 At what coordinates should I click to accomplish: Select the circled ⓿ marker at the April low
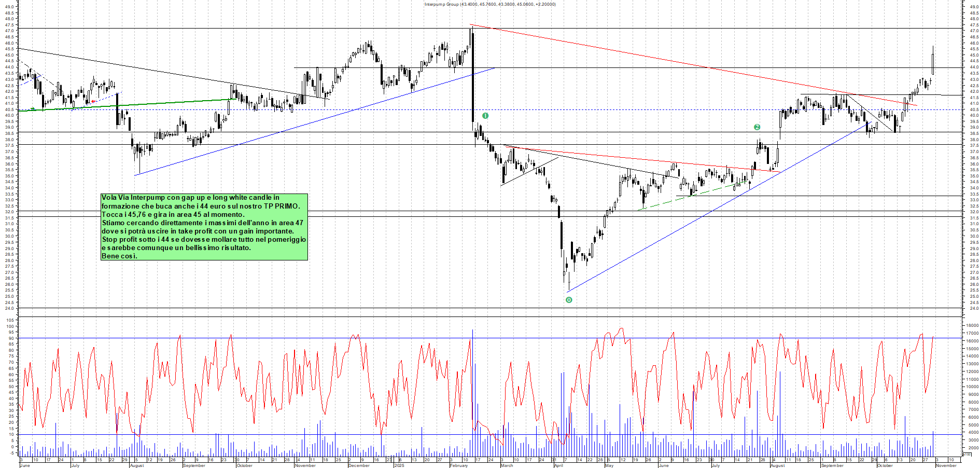pos(569,300)
